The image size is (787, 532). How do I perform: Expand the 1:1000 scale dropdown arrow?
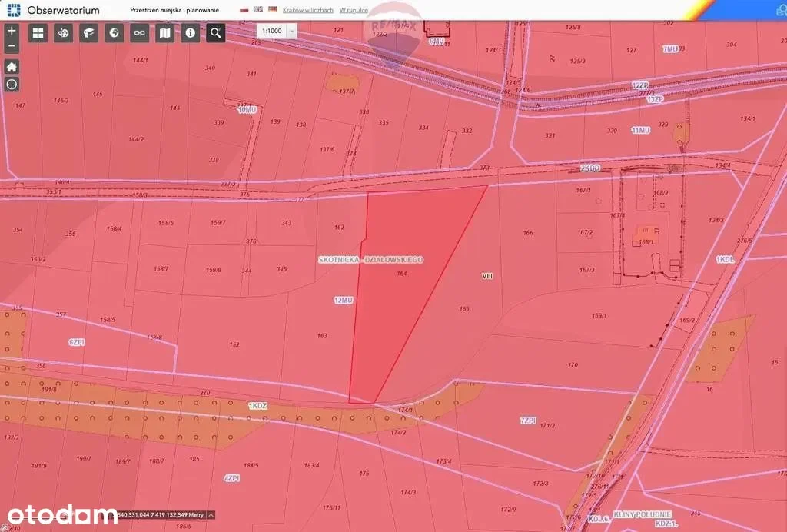click(291, 31)
